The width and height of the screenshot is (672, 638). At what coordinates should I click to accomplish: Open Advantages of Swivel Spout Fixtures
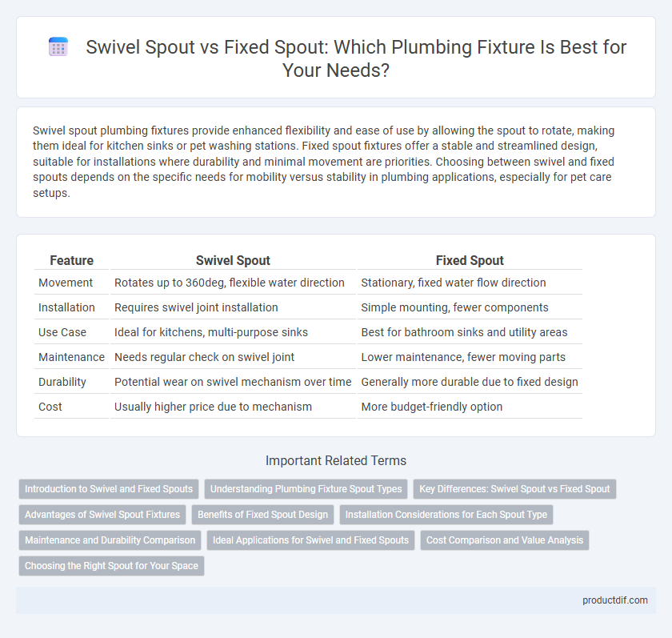tap(102, 515)
